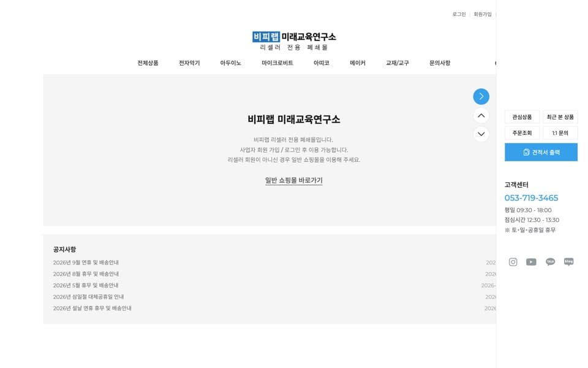The width and height of the screenshot is (588, 368).
Task: Open the 전체상품 menu
Action: 148,63
